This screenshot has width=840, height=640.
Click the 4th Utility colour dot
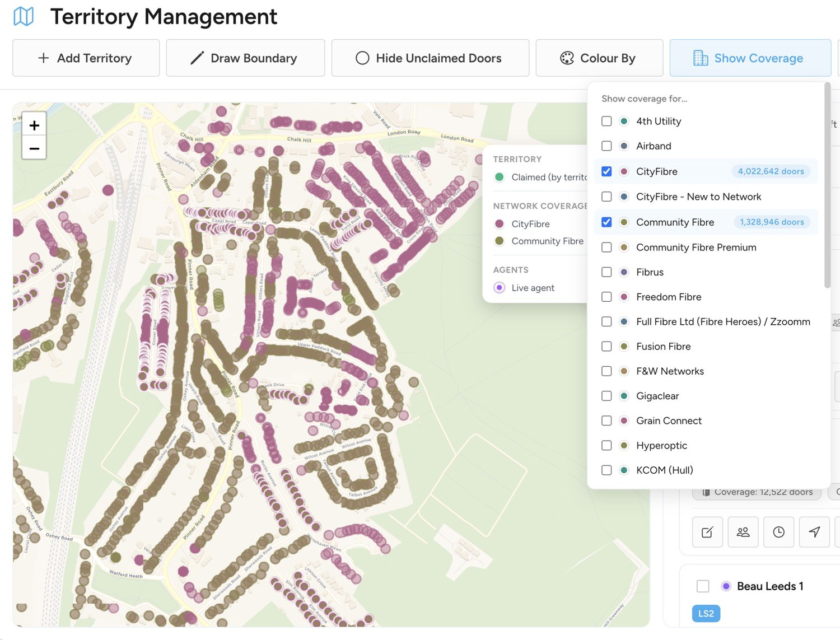point(624,121)
